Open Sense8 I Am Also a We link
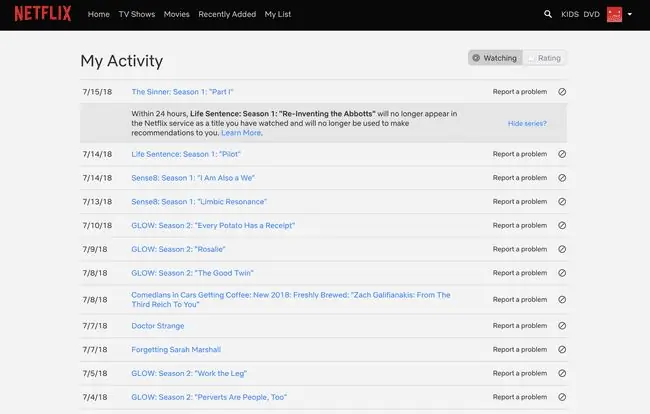Viewport: 650px width, 414px height. (193, 178)
